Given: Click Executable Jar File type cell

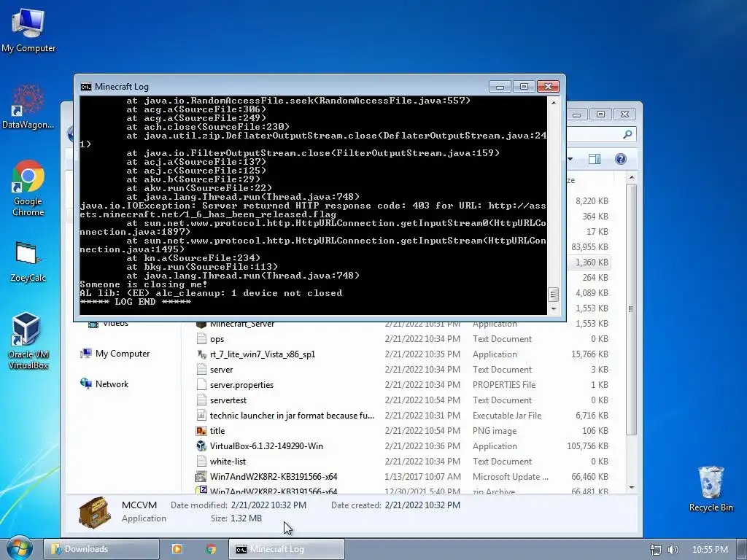Looking at the screenshot, I should point(507,415).
